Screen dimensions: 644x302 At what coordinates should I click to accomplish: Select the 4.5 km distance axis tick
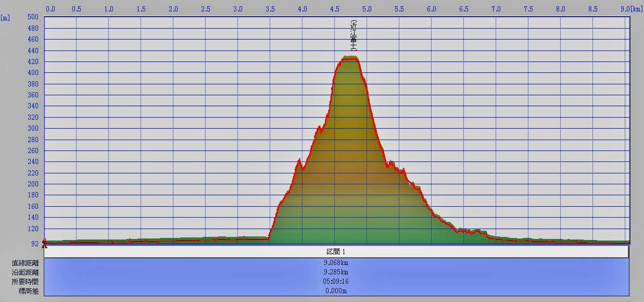pyautogui.click(x=335, y=9)
